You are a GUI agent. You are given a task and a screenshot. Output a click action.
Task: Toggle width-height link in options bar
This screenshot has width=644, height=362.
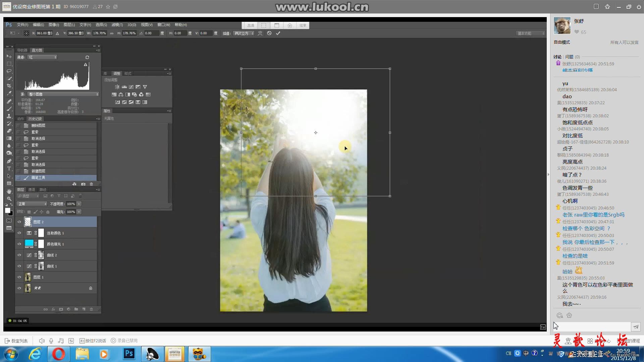coord(112,33)
